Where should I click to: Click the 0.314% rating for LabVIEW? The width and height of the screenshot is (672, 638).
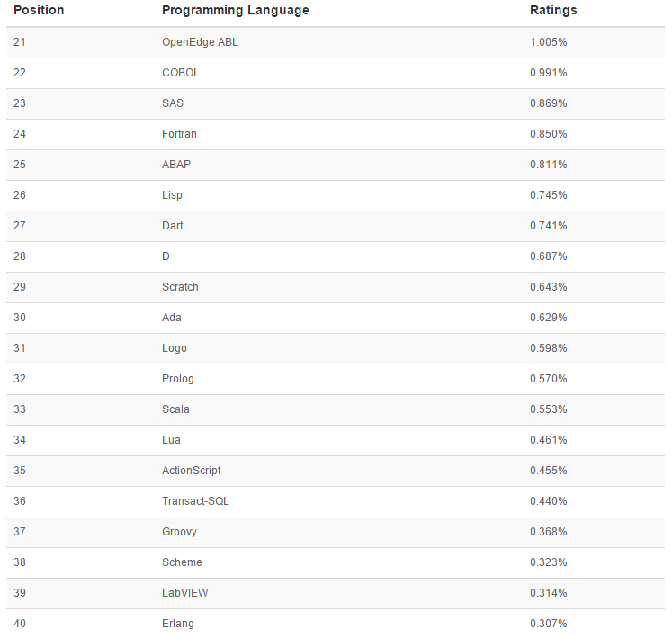pyautogui.click(x=548, y=593)
